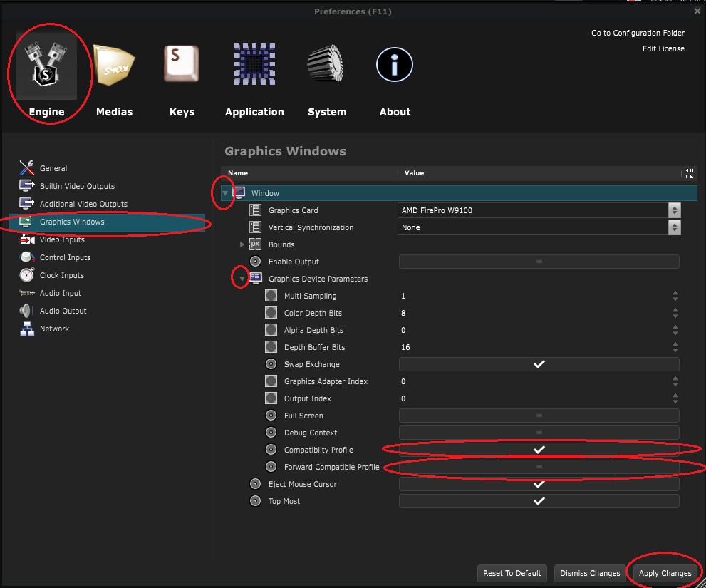Enable the Forward Compatible Profile checkbox
The image size is (706, 588).
pyautogui.click(x=539, y=467)
